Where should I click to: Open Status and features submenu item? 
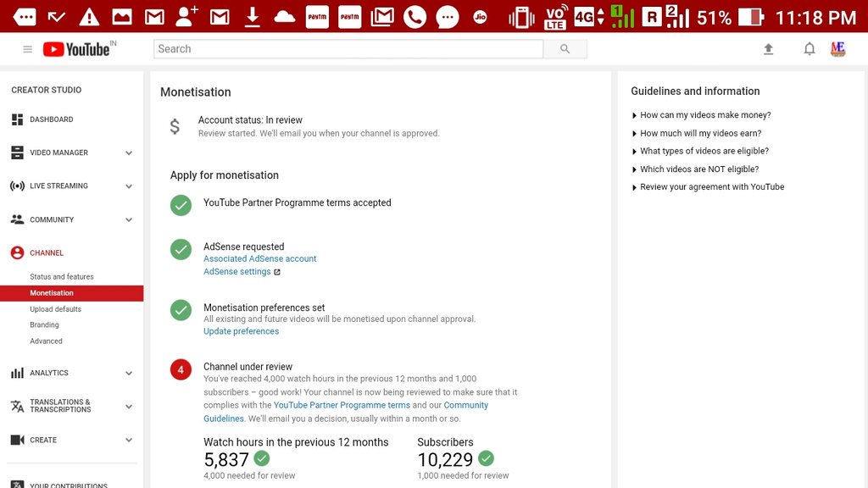(x=61, y=277)
